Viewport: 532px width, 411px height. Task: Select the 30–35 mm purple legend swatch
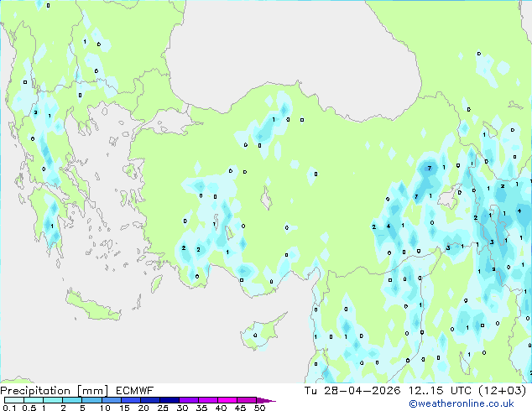(x=188, y=400)
